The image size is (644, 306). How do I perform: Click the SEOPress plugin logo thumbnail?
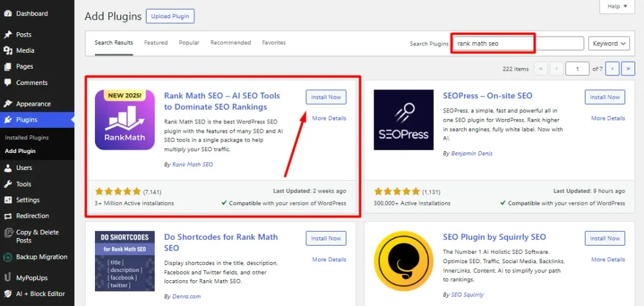tap(404, 120)
